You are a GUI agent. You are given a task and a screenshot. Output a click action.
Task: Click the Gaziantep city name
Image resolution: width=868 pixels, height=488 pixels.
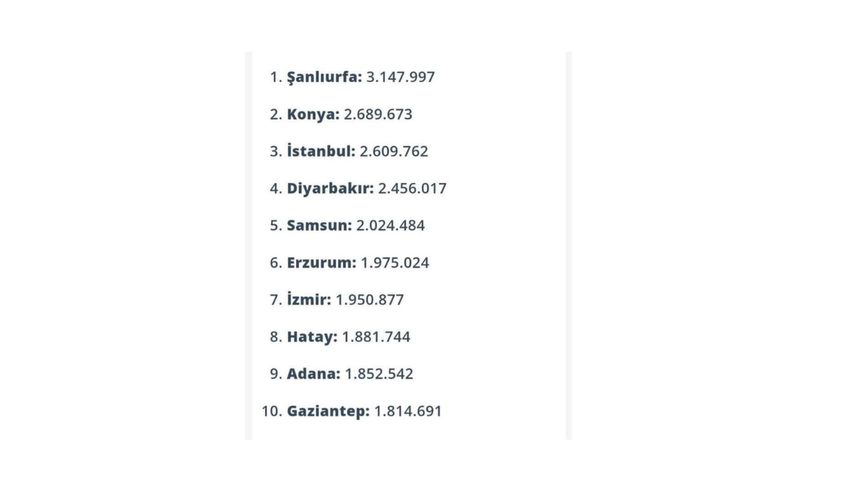[327, 411]
